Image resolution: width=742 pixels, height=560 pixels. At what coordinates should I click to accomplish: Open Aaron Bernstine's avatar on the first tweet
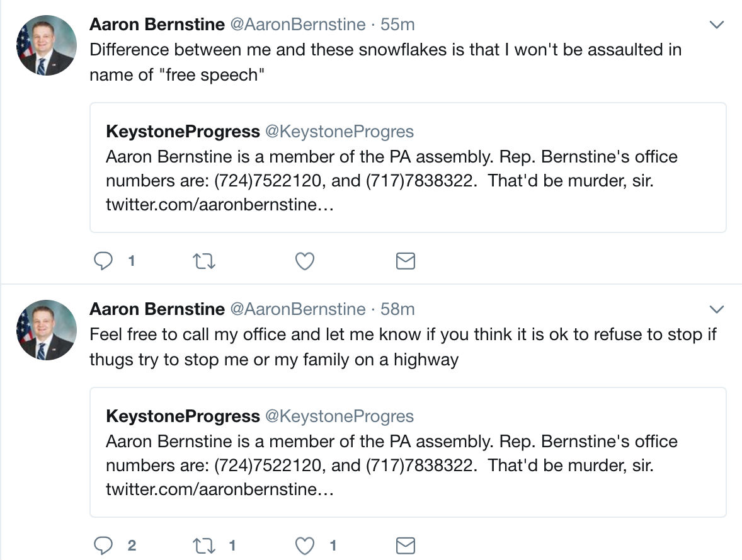47,45
